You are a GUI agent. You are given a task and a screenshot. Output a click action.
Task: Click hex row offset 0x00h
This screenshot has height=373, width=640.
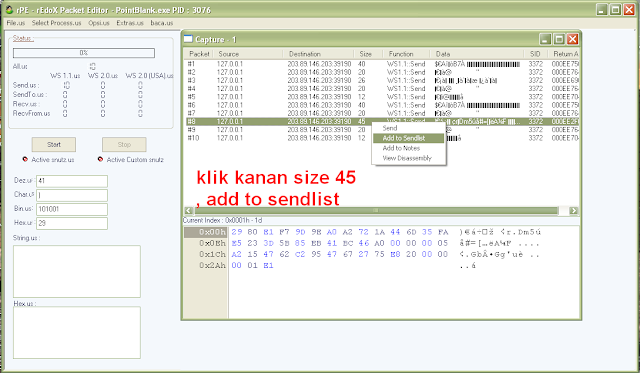pyautogui.click(x=205, y=232)
